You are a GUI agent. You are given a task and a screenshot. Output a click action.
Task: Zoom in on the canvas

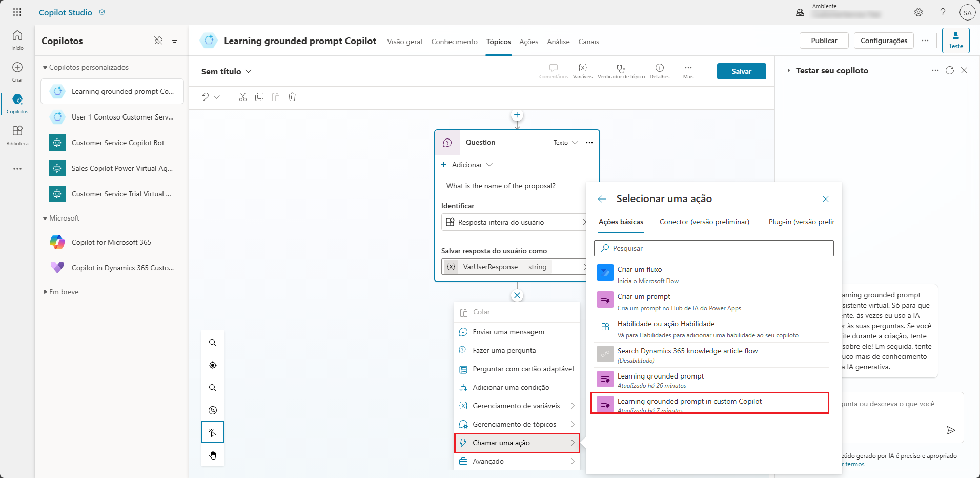tap(213, 343)
